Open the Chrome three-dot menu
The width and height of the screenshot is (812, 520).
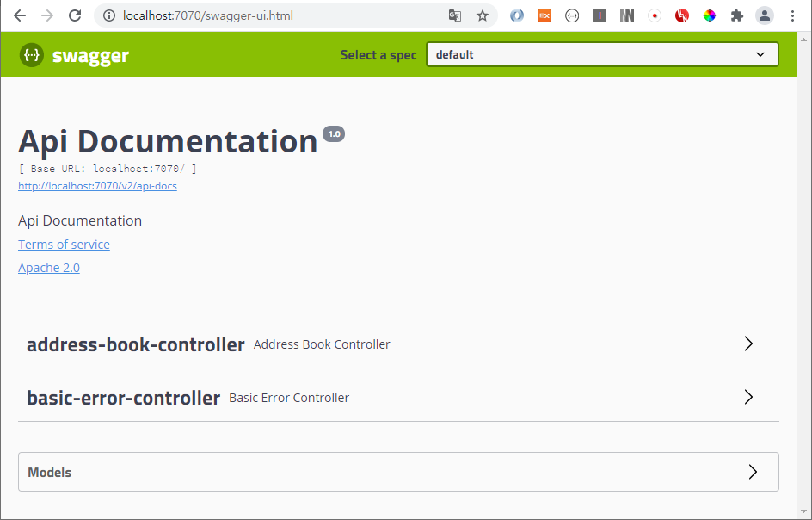[x=792, y=15]
